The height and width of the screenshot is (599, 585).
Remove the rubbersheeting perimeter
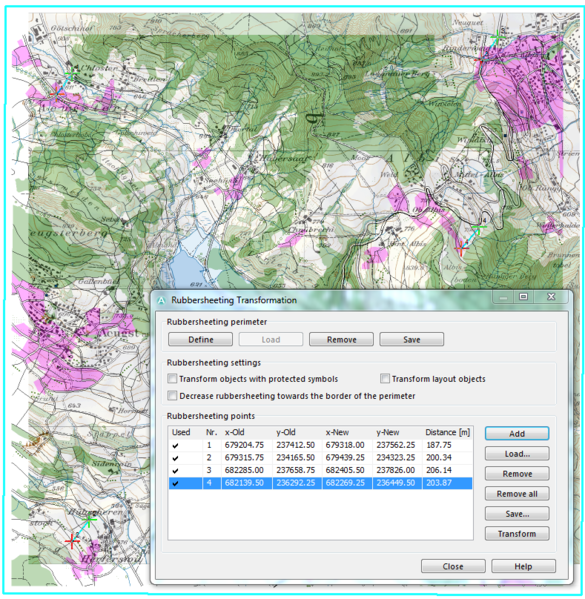[341, 339]
